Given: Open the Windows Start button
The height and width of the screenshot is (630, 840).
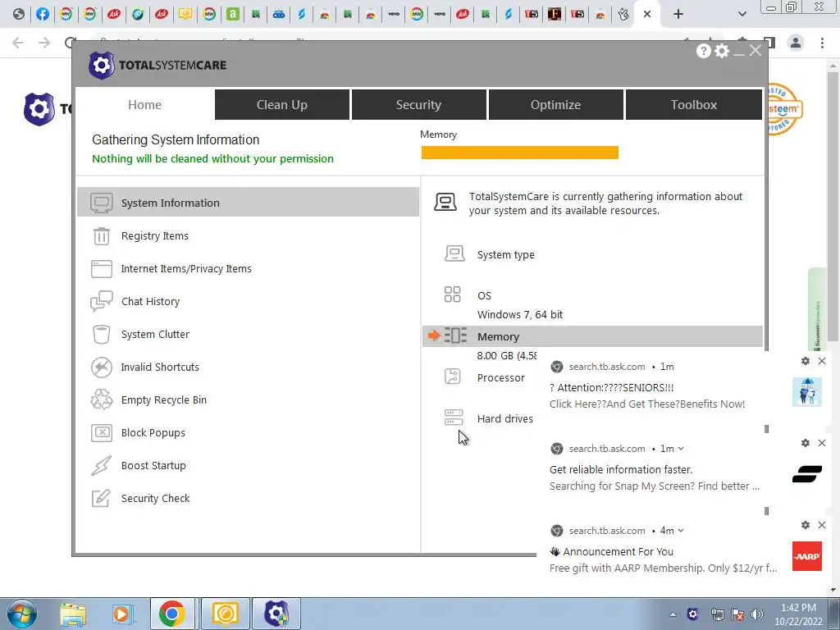Looking at the screenshot, I should 21,614.
